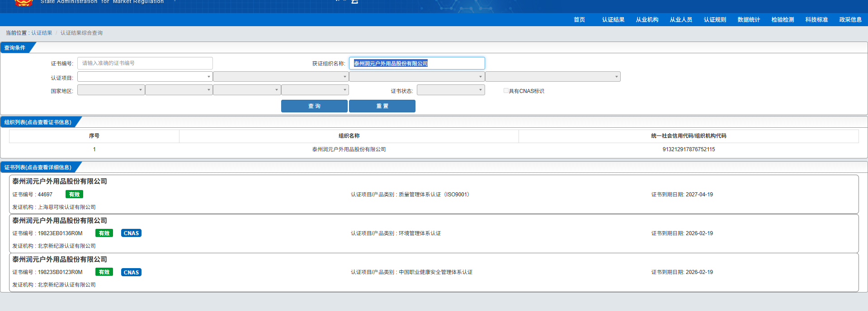Click 环境管理体系认证 category text
The height and width of the screenshot is (311, 868).
(420, 233)
